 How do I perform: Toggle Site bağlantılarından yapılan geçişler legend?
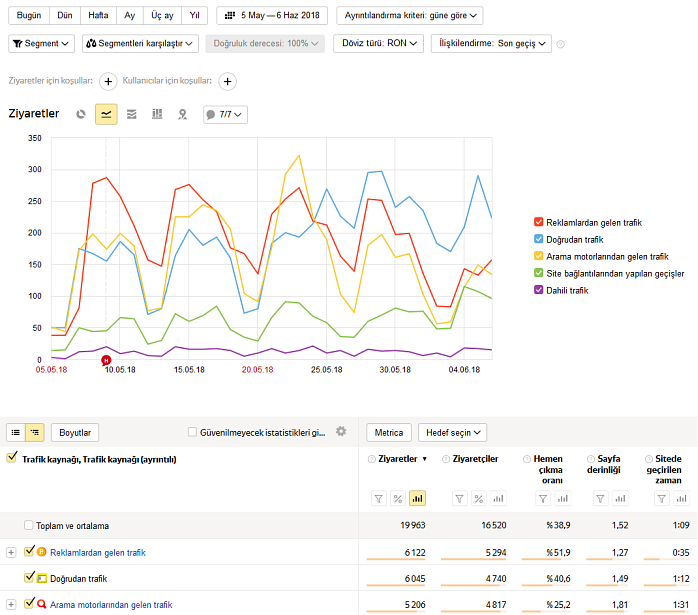coord(539,273)
